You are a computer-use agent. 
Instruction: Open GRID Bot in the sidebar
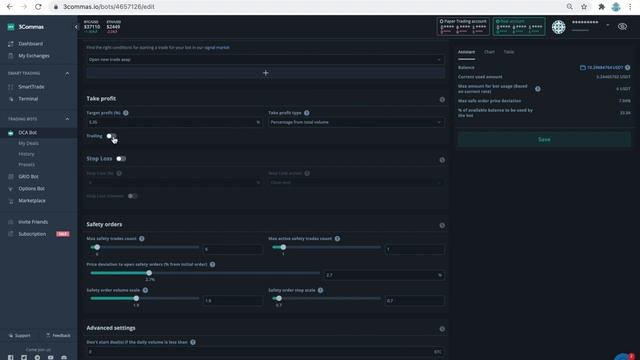coord(28,176)
